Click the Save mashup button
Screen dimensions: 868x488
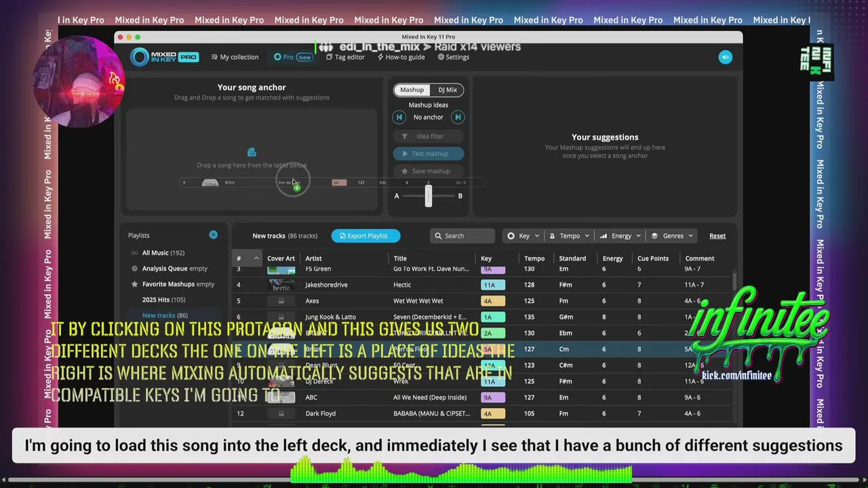(429, 171)
